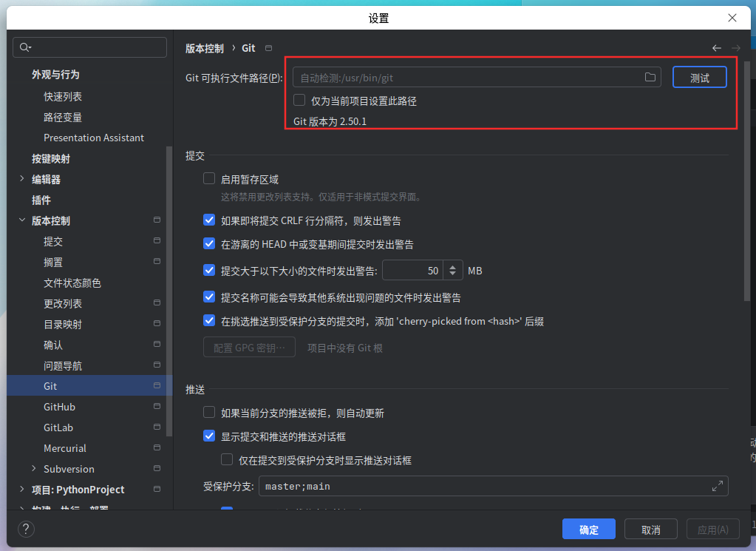Screen dimensions: 756x551
Task: Click project-scope icon beside 问题导航 row
Action: coord(157,365)
